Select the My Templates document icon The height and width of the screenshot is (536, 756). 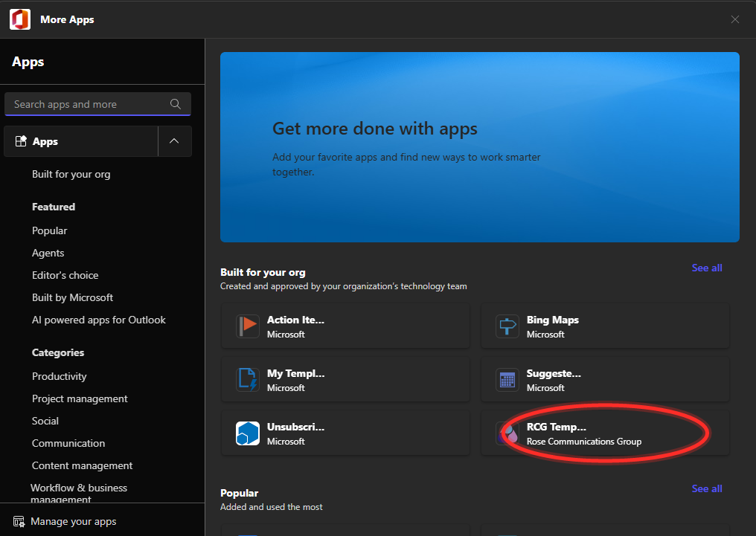pos(248,379)
